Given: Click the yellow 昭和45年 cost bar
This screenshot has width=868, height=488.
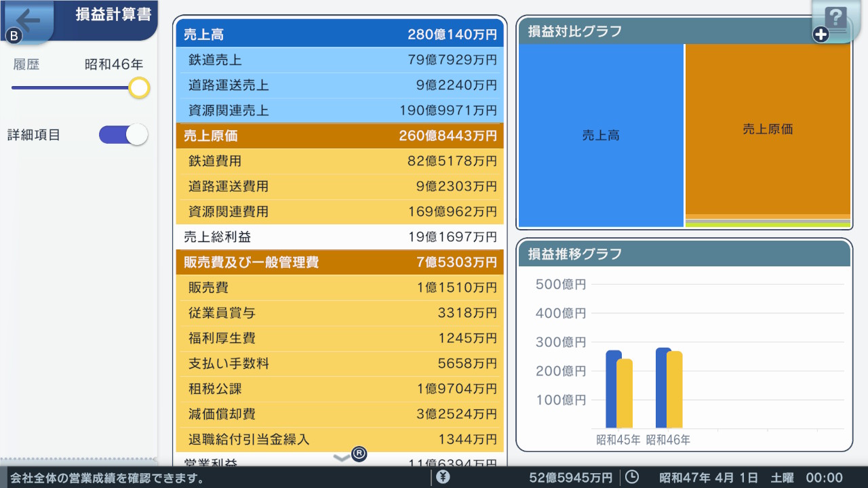Looking at the screenshot, I should coord(625,394).
